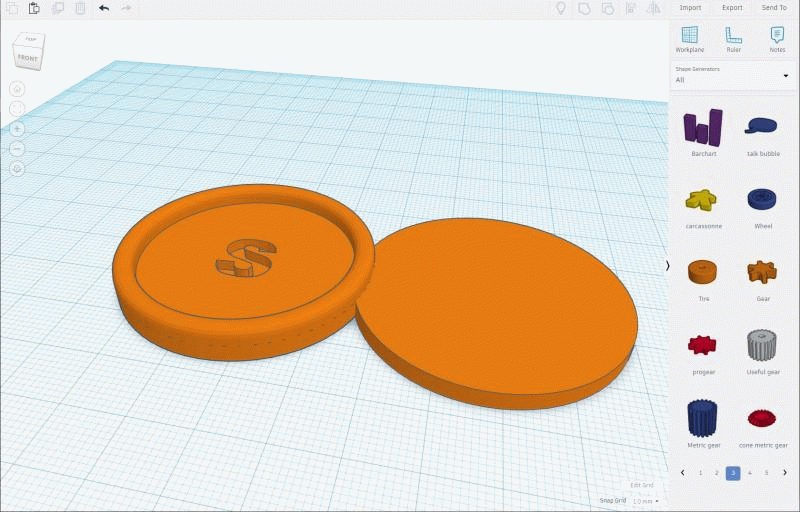The image size is (800, 512).
Task: Open the Snap Grid size dropdown
Action: point(645,500)
